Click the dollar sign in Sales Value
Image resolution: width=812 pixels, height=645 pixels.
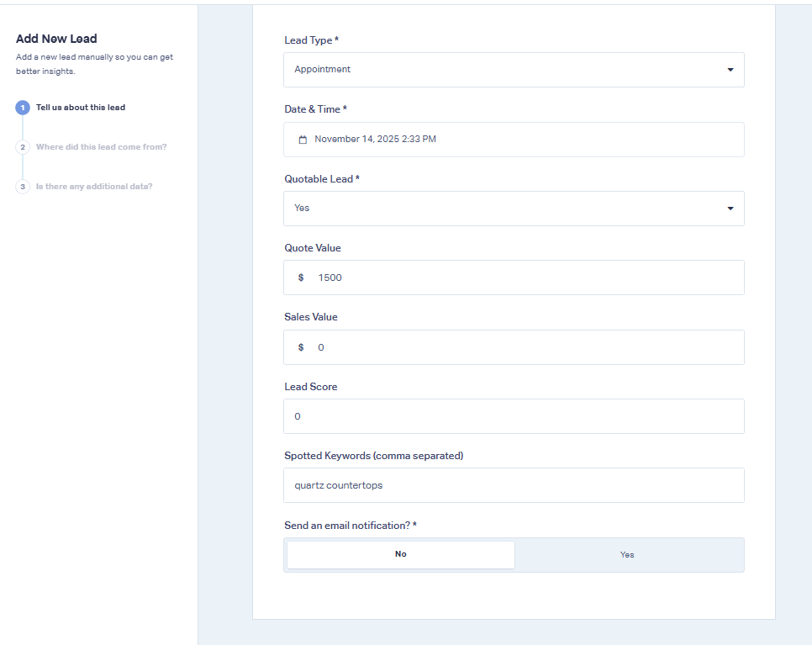coord(301,347)
